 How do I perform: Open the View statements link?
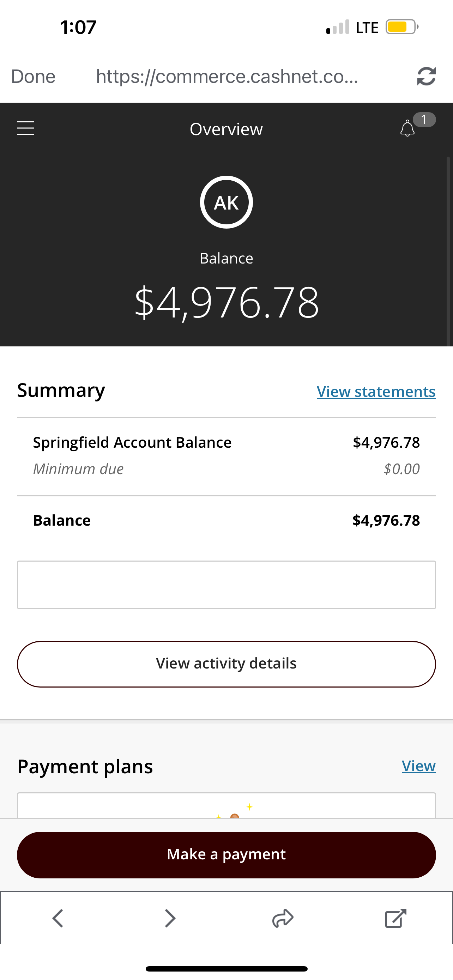pyautogui.click(x=376, y=392)
